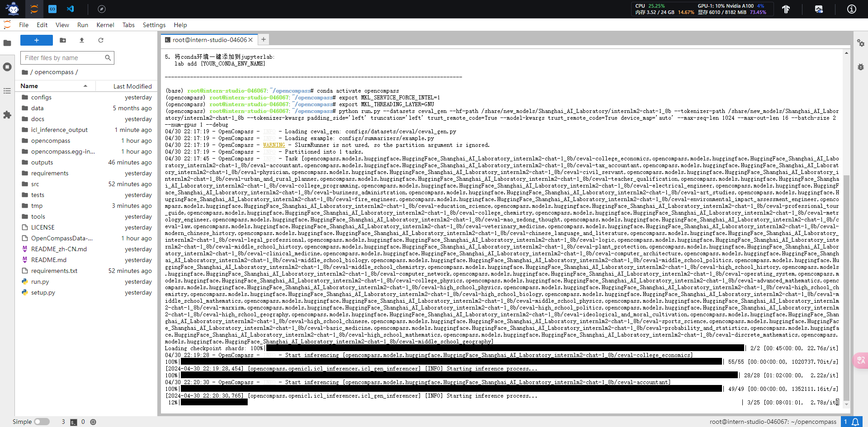The image size is (868, 427).
Task: Click the New Folder icon
Action: pos(63,40)
